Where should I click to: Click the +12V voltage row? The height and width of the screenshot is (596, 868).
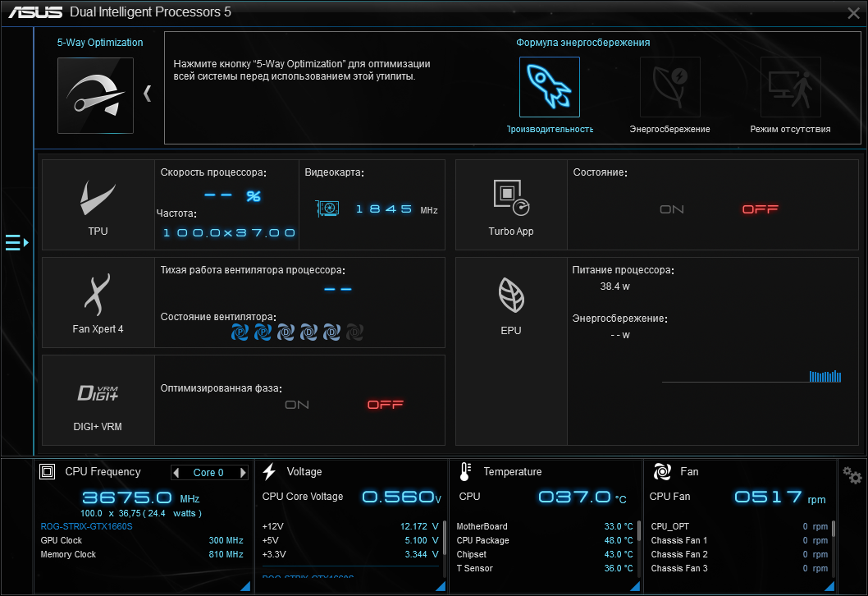[350, 526]
